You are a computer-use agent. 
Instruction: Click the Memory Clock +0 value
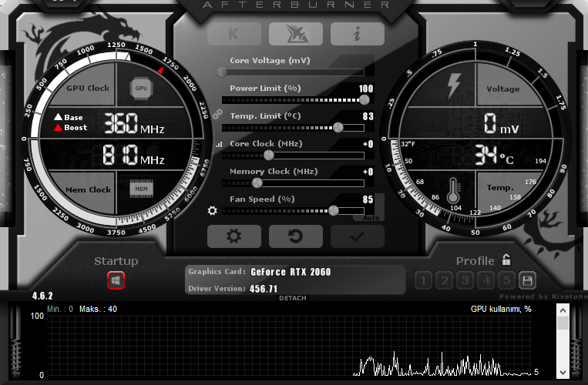coord(368,172)
